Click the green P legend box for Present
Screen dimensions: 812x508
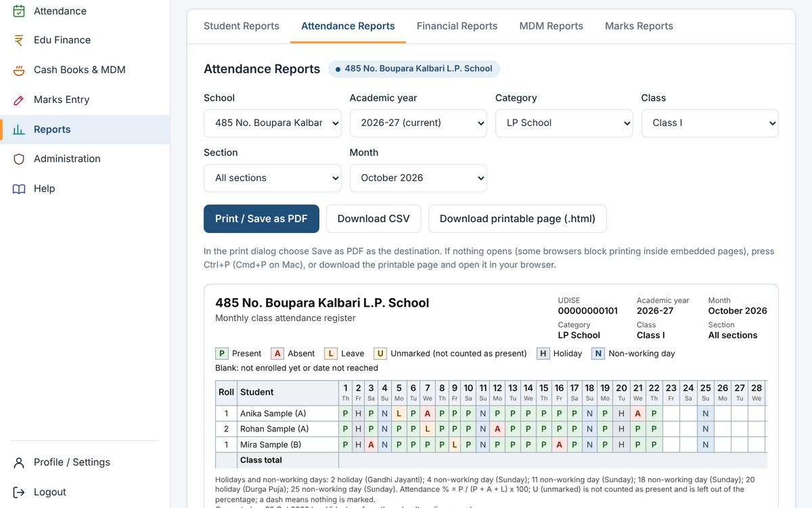221,354
